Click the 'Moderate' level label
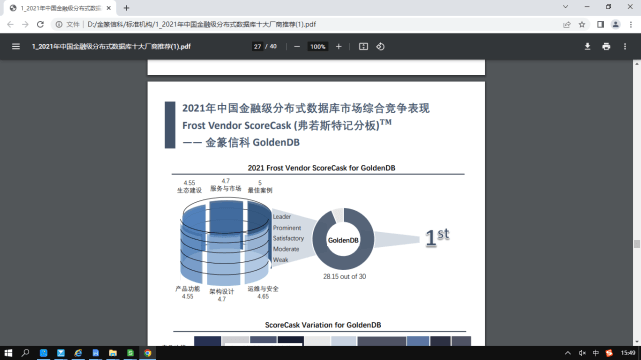This screenshot has width=641, height=360. [x=286, y=249]
